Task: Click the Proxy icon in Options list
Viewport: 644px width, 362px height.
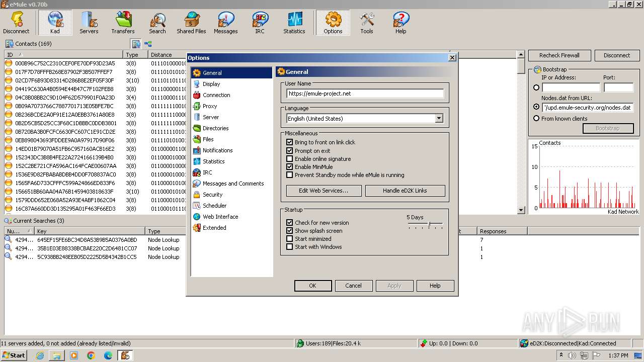Action: tap(197, 106)
